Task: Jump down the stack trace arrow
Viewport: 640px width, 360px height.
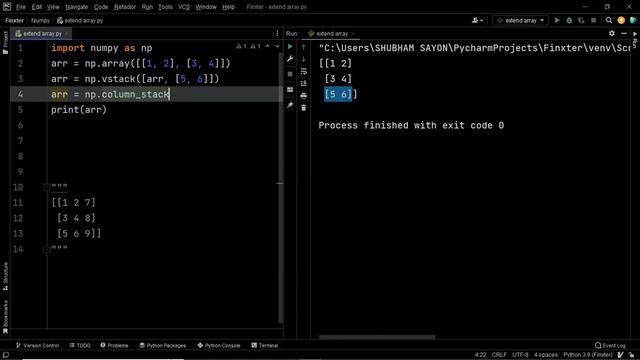Action: click(x=303, y=59)
